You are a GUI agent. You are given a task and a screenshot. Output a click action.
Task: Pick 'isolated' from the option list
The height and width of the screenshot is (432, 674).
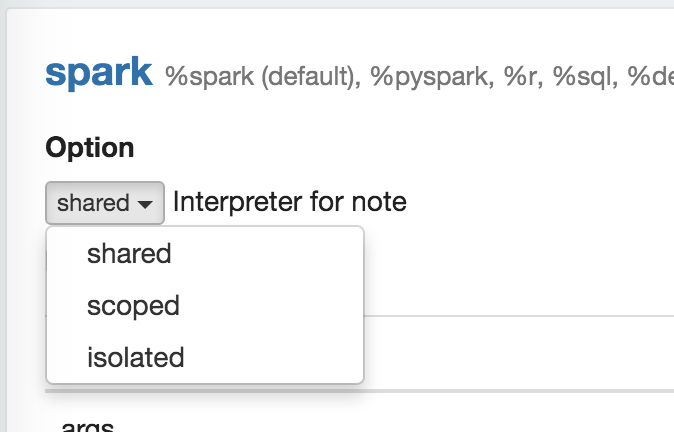[135, 356]
